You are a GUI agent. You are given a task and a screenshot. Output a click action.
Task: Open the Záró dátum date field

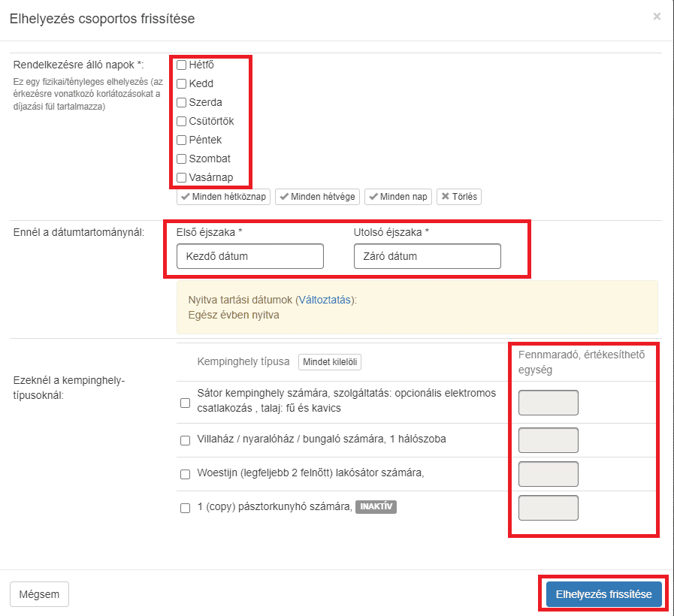(428, 256)
